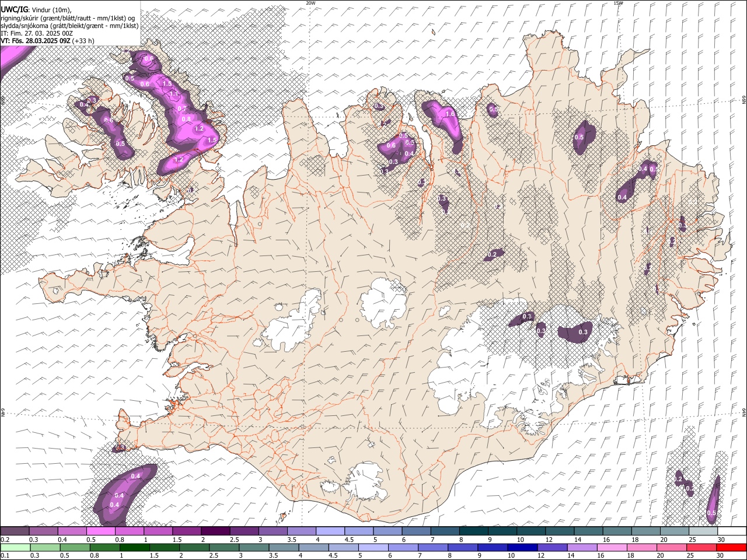The width and height of the screenshot is (747, 560).
Task: Select the lightest green 0.1 swatch, lower legend
Action: pyautogui.click(x=15, y=547)
